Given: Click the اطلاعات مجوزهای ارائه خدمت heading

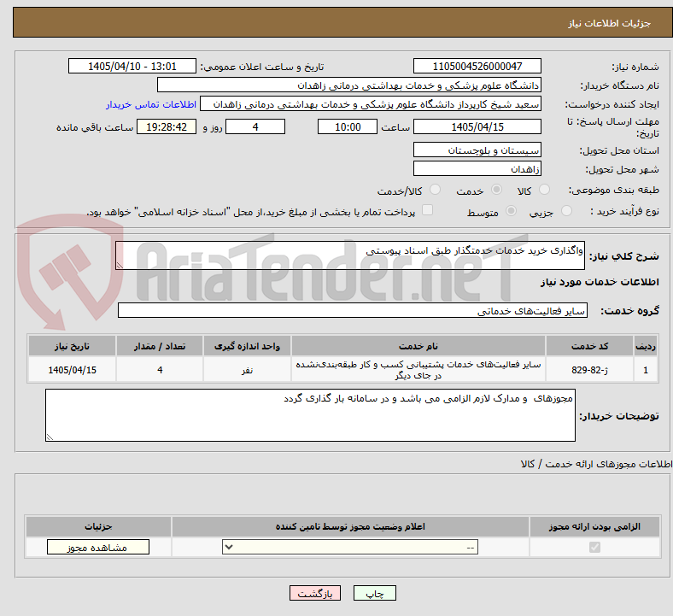Looking at the screenshot, I should click(596, 464).
